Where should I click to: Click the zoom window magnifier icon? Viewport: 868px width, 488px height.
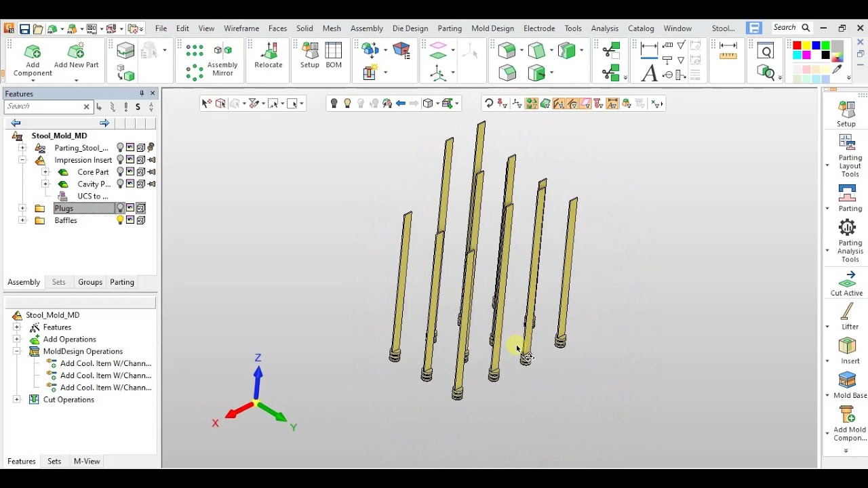766,52
